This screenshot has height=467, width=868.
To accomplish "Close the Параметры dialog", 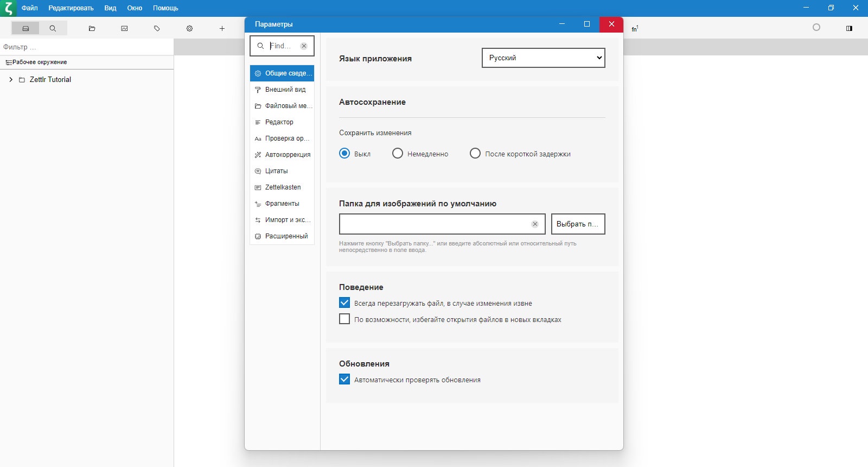I will pyautogui.click(x=611, y=24).
